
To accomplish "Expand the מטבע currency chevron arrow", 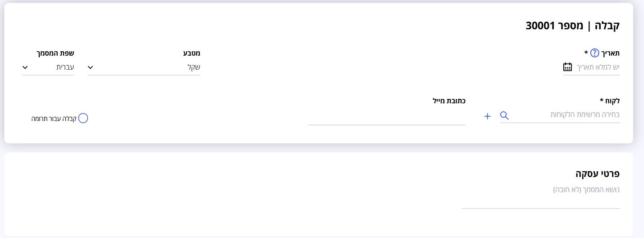I will [91, 68].
